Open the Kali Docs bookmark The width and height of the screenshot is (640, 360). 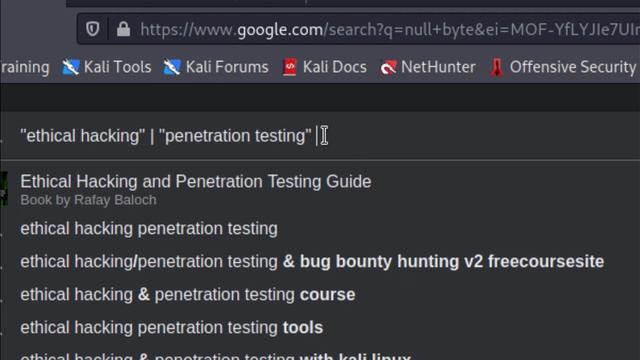[x=325, y=67]
